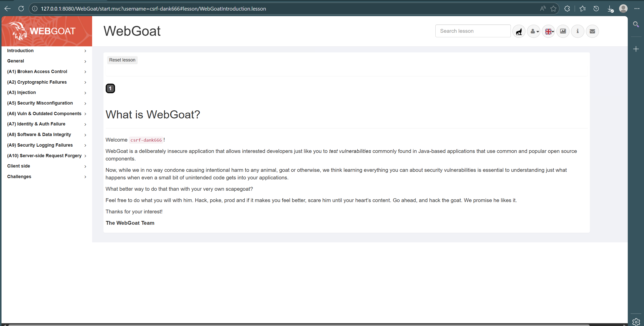Click in the Search lesson field

(473, 31)
